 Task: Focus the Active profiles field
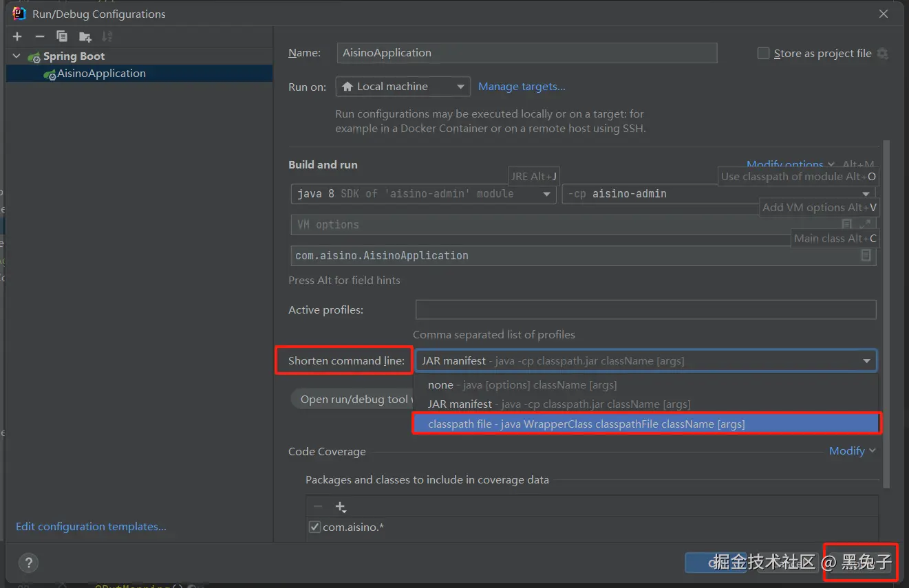[645, 309]
